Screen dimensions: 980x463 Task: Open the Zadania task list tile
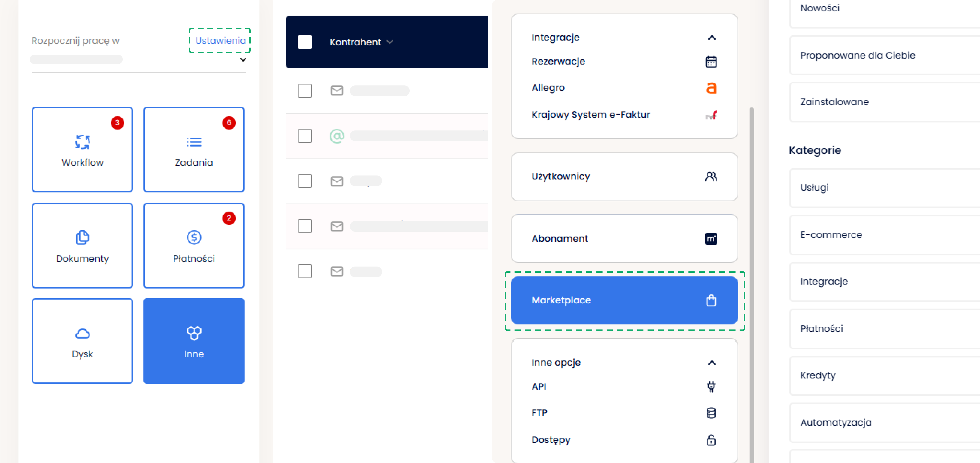pos(194,149)
